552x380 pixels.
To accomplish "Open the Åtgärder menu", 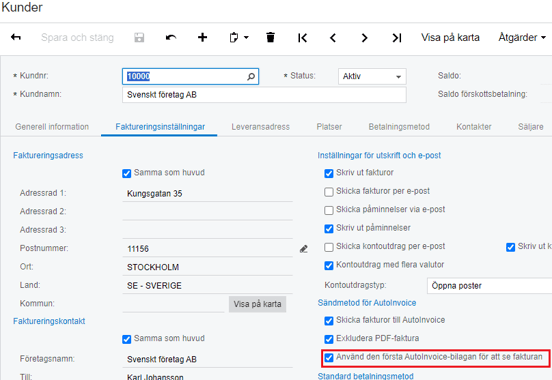I will [x=522, y=37].
